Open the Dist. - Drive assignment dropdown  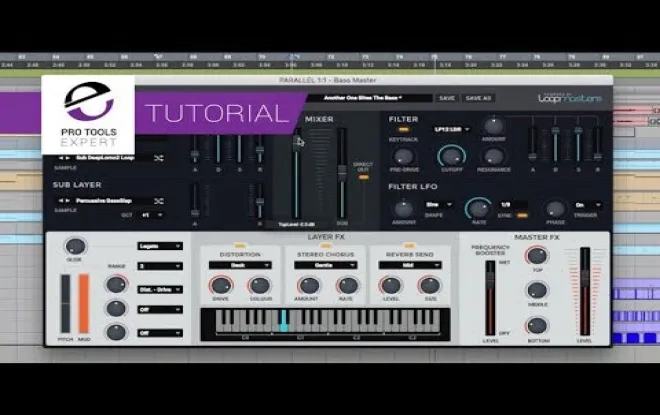[x=160, y=290]
